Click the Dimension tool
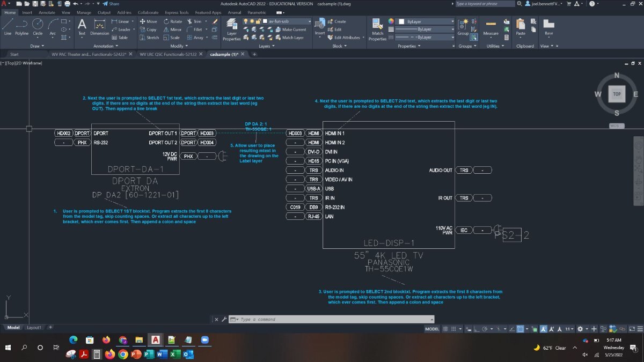 pyautogui.click(x=99, y=25)
